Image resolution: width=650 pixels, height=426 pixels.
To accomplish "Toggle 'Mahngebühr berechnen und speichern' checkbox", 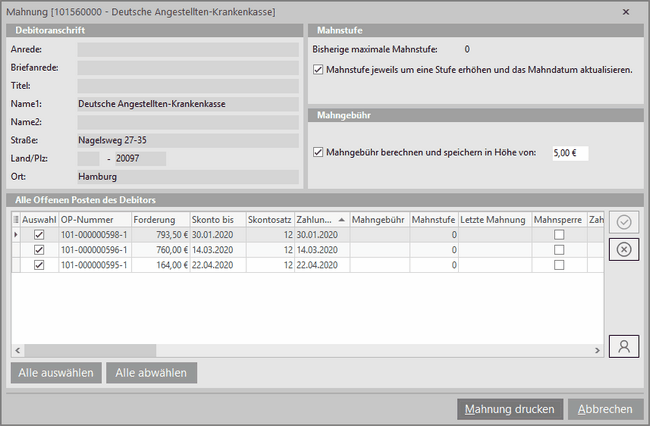I will tap(319, 153).
